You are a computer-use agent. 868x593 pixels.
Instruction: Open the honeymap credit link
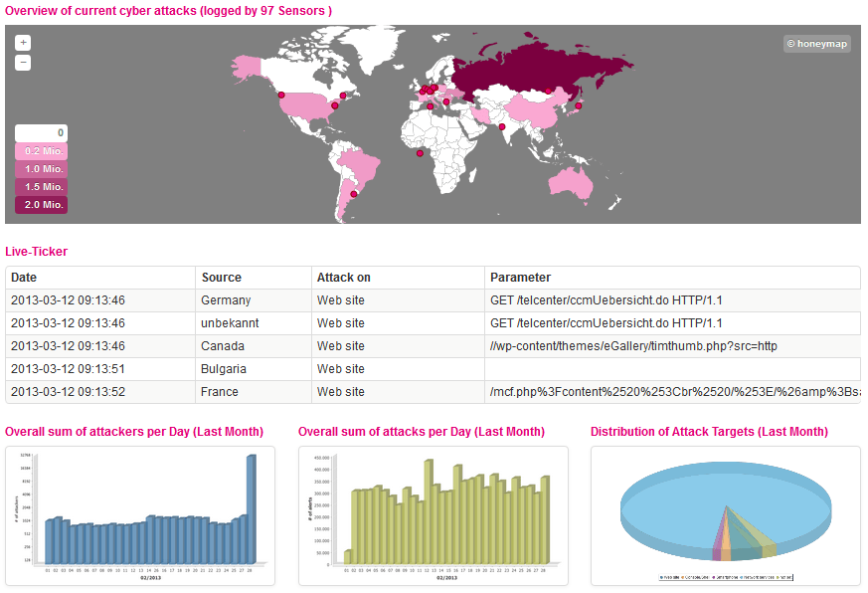[817, 44]
